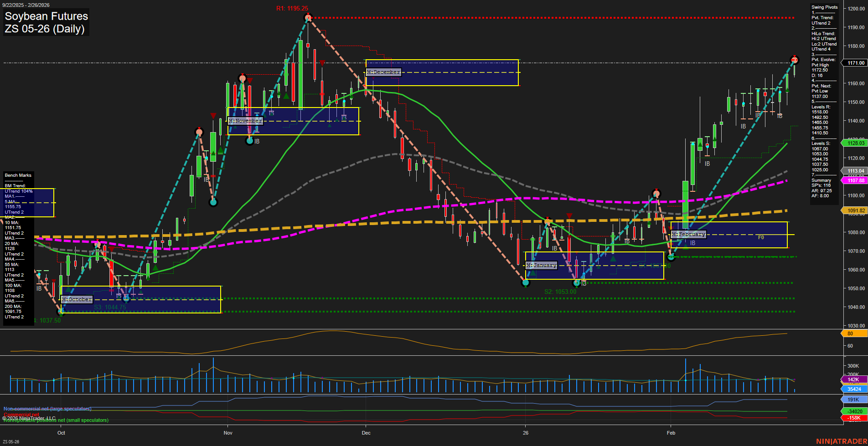
Task: Click the green 1128.03 price marker
Action: click(x=855, y=143)
